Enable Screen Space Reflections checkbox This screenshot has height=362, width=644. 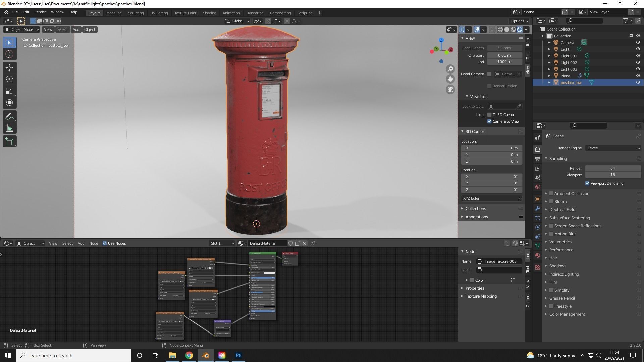pyautogui.click(x=551, y=226)
